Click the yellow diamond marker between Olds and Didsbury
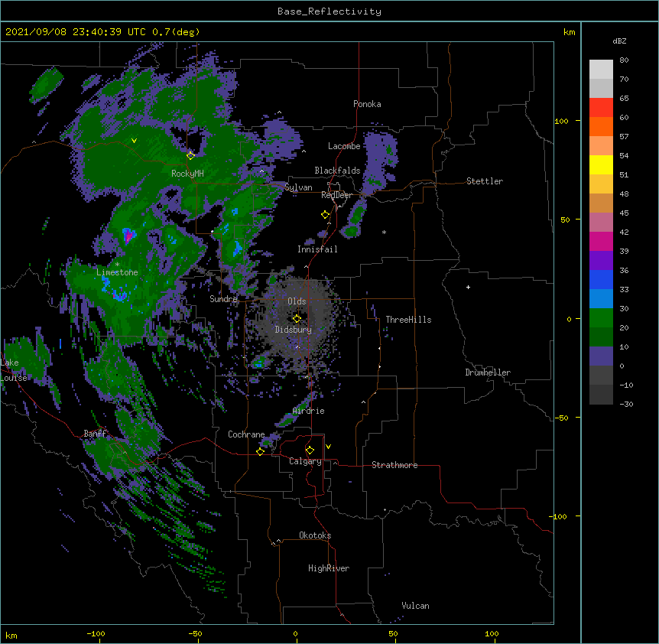Viewport: 659px width, 644px height. (x=297, y=318)
